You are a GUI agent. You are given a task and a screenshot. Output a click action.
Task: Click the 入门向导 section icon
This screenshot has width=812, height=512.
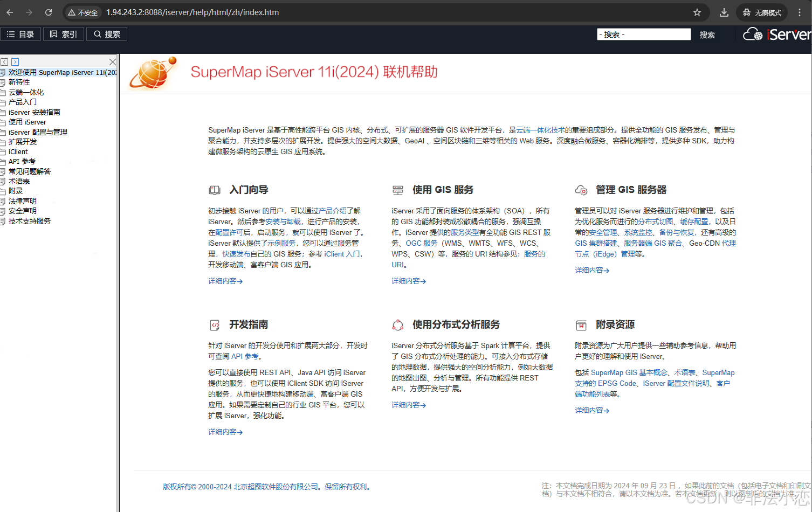tap(215, 190)
